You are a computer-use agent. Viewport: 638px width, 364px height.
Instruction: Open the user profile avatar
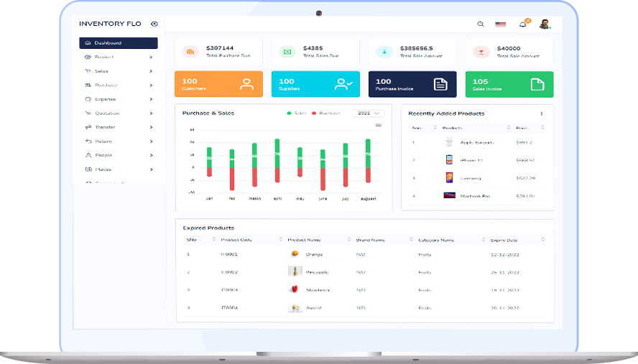[545, 24]
